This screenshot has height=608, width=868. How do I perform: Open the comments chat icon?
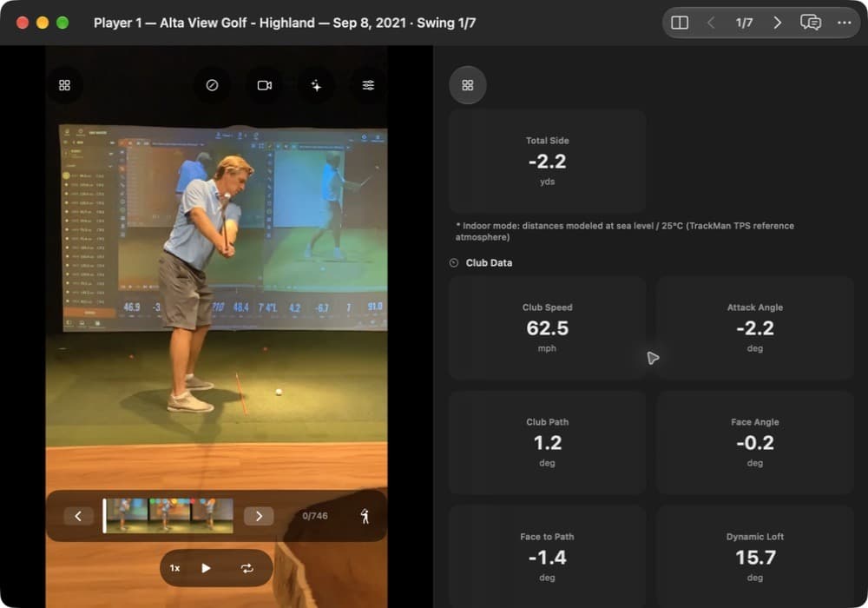[x=811, y=23]
